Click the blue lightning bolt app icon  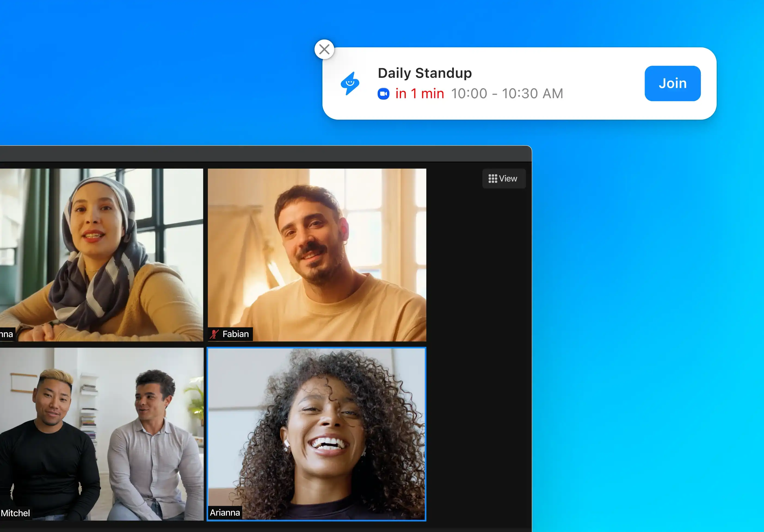350,83
